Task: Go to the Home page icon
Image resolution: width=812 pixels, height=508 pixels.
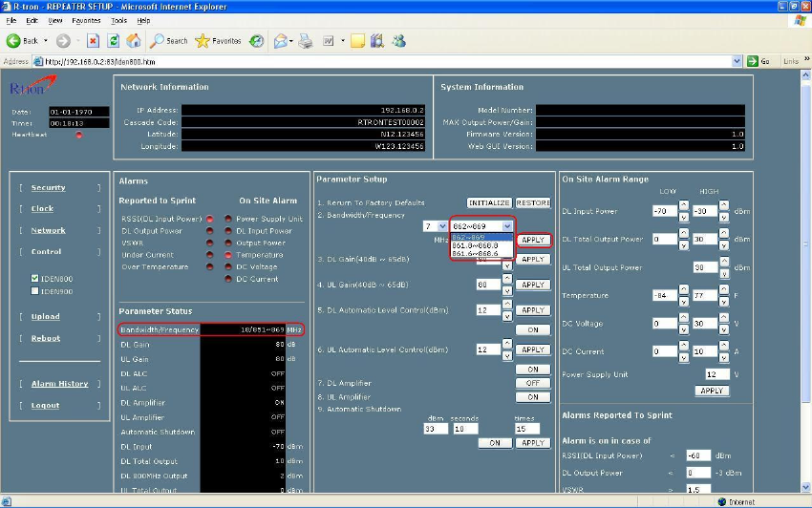Action: coord(134,41)
